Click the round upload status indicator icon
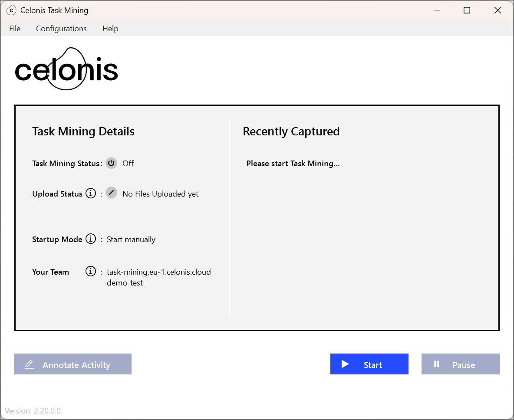The image size is (514, 420). [x=112, y=193]
